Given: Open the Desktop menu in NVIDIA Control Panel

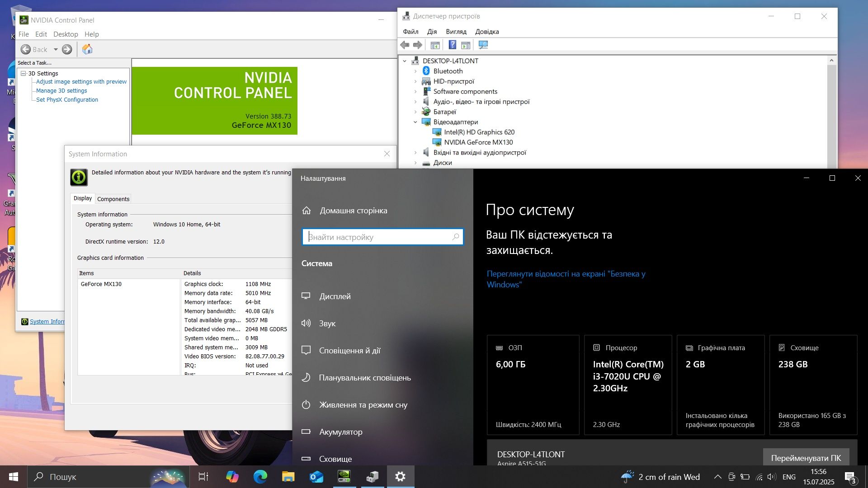Looking at the screenshot, I should click(x=66, y=34).
